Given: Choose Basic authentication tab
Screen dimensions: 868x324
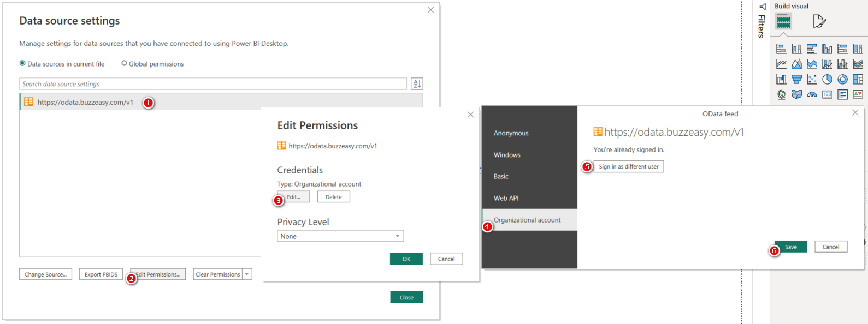Looking at the screenshot, I should click(x=501, y=177).
